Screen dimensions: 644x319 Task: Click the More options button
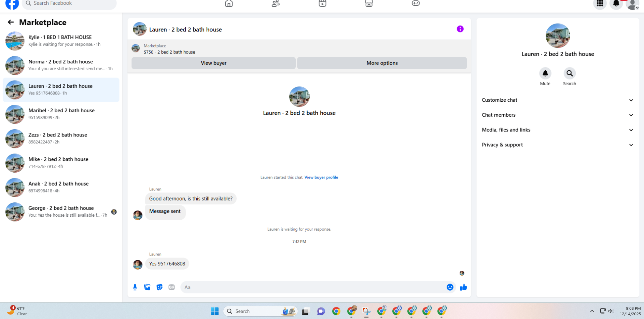point(382,63)
